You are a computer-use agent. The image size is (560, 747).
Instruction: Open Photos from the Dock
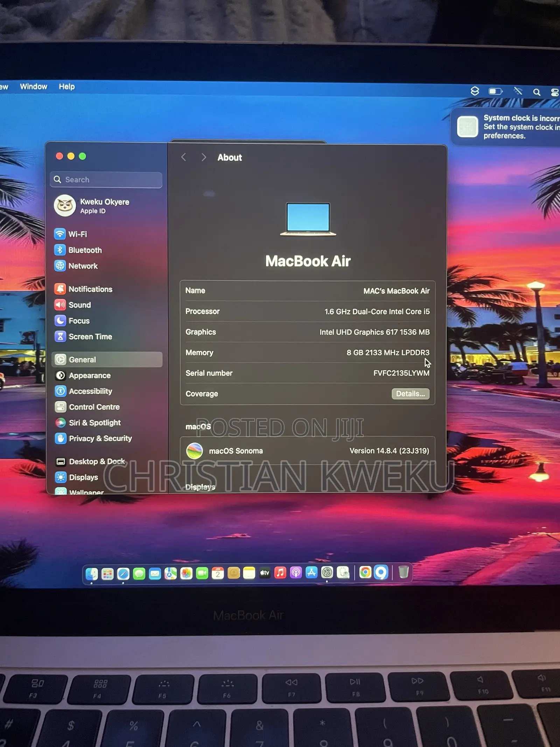point(186,573)
